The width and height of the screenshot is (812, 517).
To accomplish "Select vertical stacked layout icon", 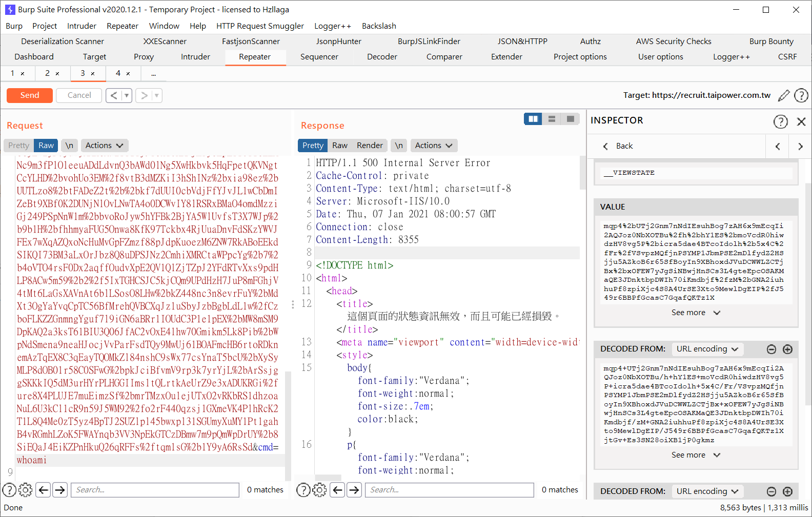I will (x=552, y=119).
